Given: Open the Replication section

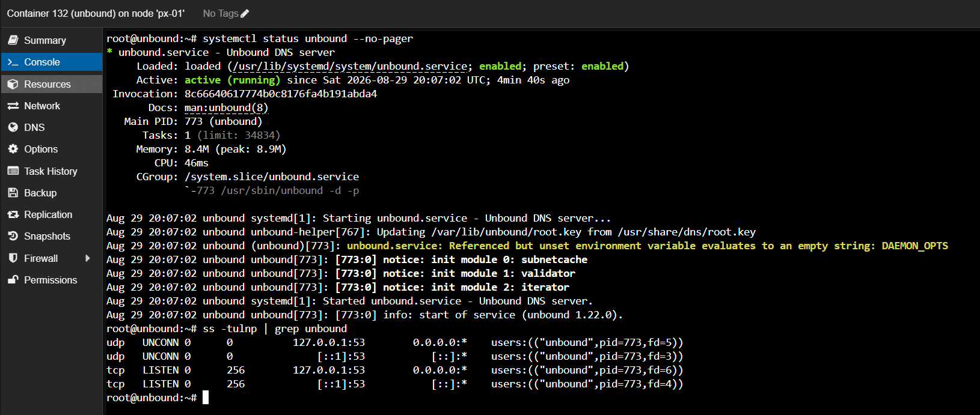Looking at the screenshot, I should tap(51, 214).
